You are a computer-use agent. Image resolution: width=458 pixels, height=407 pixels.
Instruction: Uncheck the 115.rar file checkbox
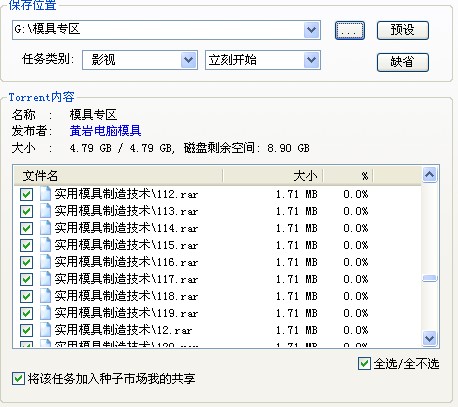pos(26,245)
